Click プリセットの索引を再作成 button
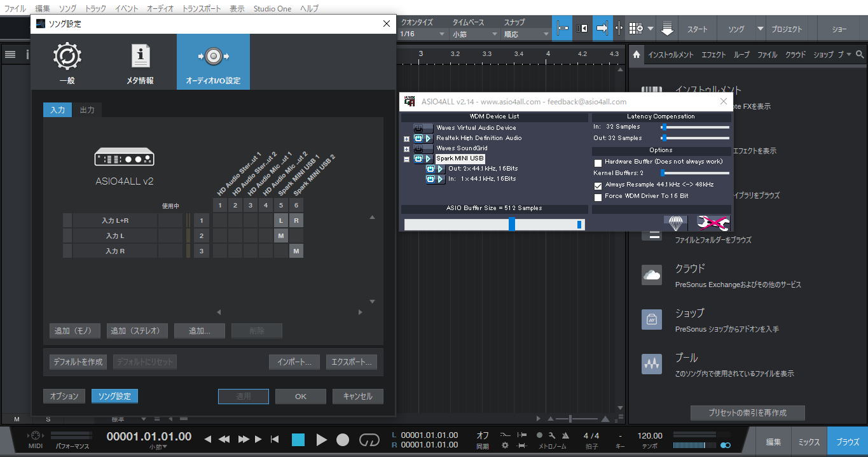868x457 pixels. pyautogui.click(x=748, y=412)
